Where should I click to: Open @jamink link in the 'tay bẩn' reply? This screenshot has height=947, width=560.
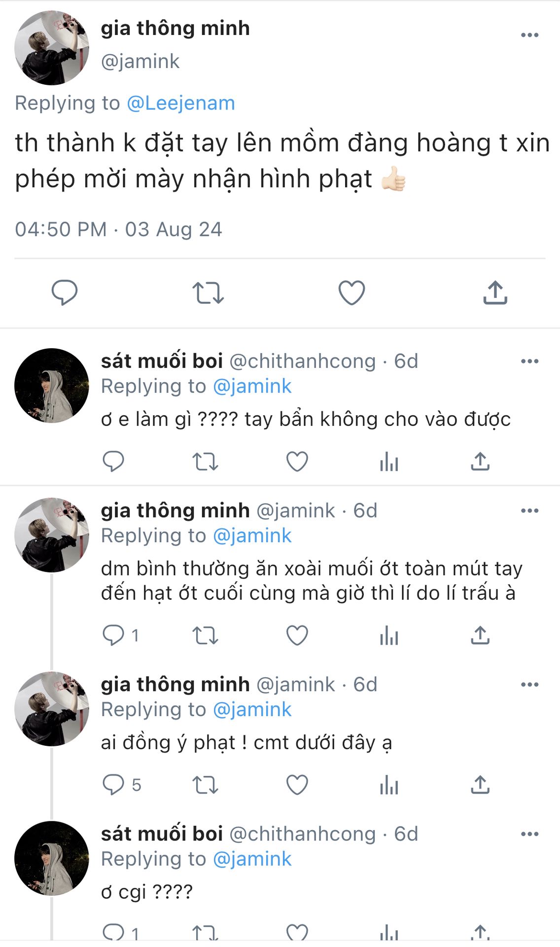click(x=252, y=386)
